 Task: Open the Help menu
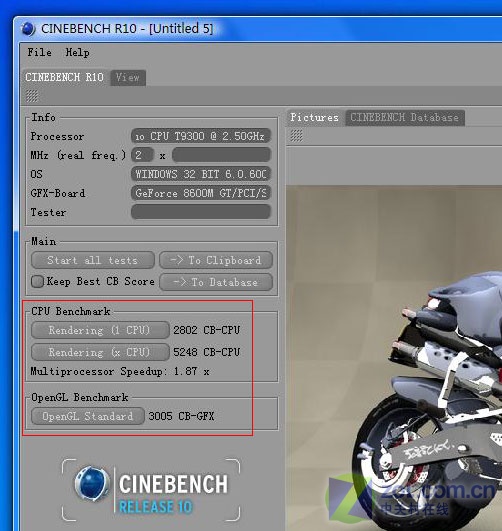pyautogui.click(x=78, y=52)
